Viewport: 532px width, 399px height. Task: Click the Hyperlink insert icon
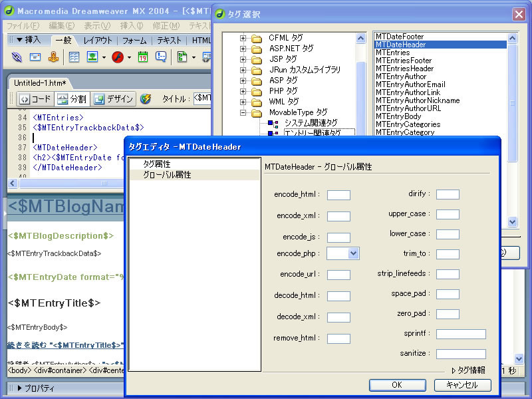pyautogui.click(x=17, y=58)
